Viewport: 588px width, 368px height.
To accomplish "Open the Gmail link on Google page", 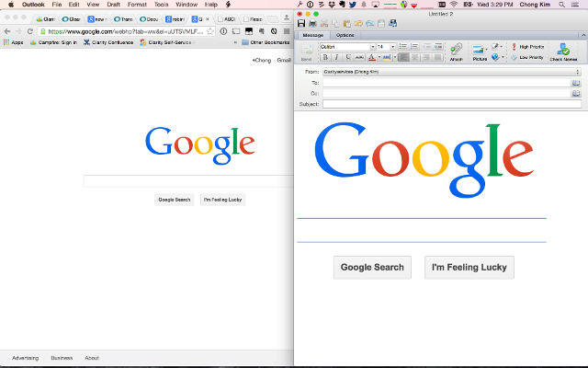I will click(x=284, y=60).
